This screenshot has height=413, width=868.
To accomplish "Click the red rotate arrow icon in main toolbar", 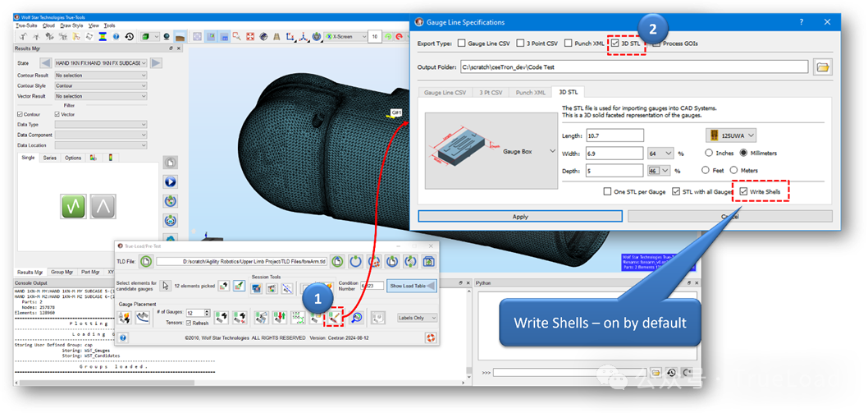I will (x=399, y=37).
